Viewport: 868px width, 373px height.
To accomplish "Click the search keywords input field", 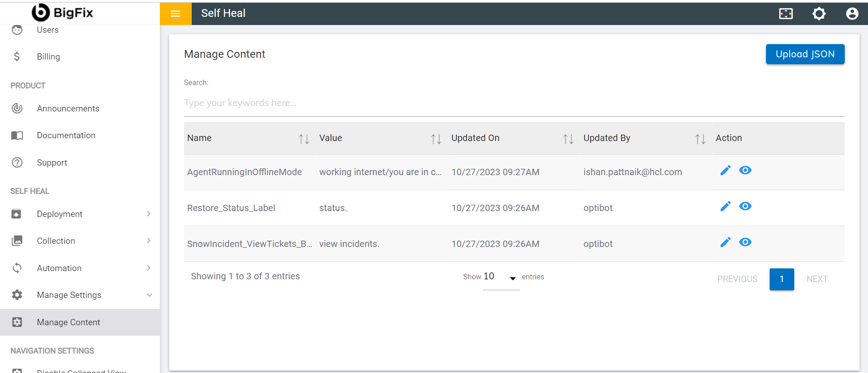I will (514, 103).
